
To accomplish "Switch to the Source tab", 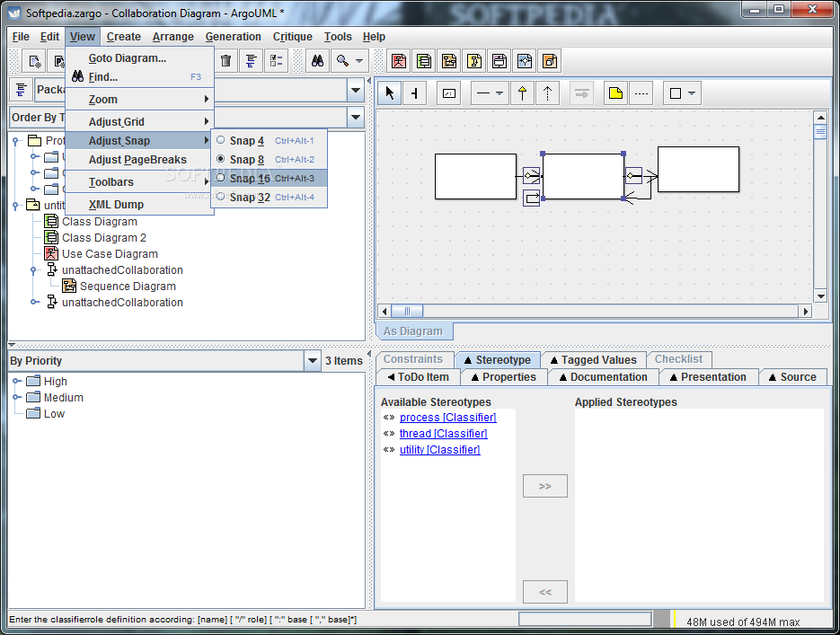I will pos(792,377).
